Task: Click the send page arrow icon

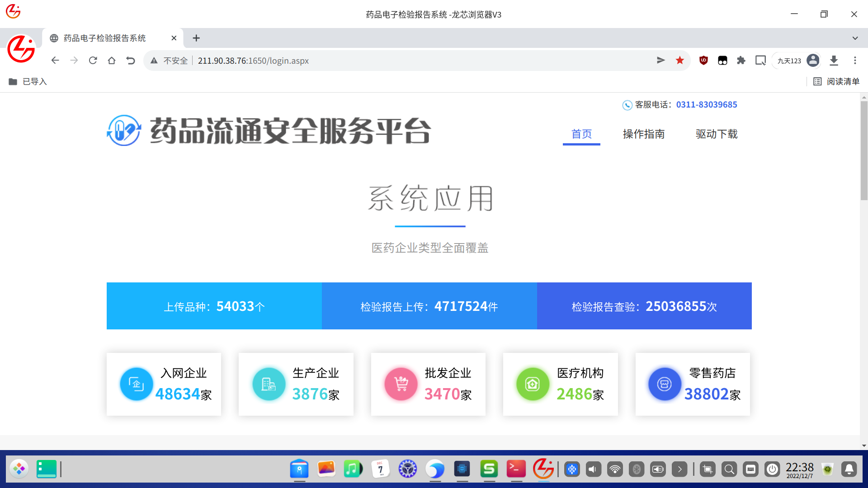Action: 660,61
